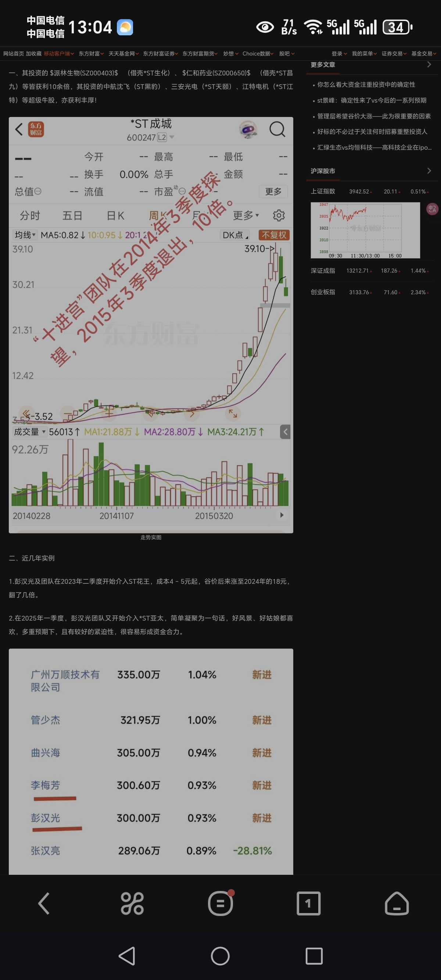Click the floating red translate badge
Screen dimensions: 441x980
432,209
